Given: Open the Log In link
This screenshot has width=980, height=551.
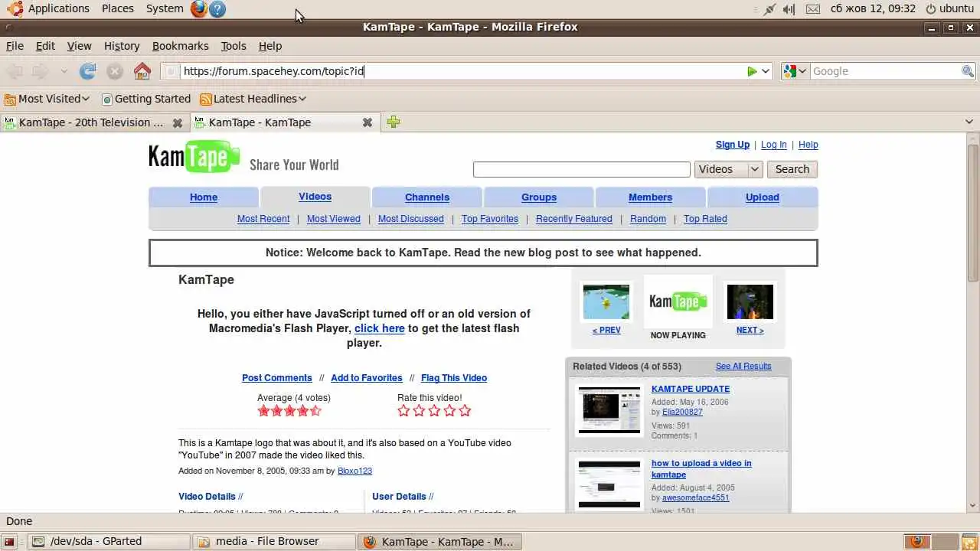Looking at the screenshot, I should 773,145.
